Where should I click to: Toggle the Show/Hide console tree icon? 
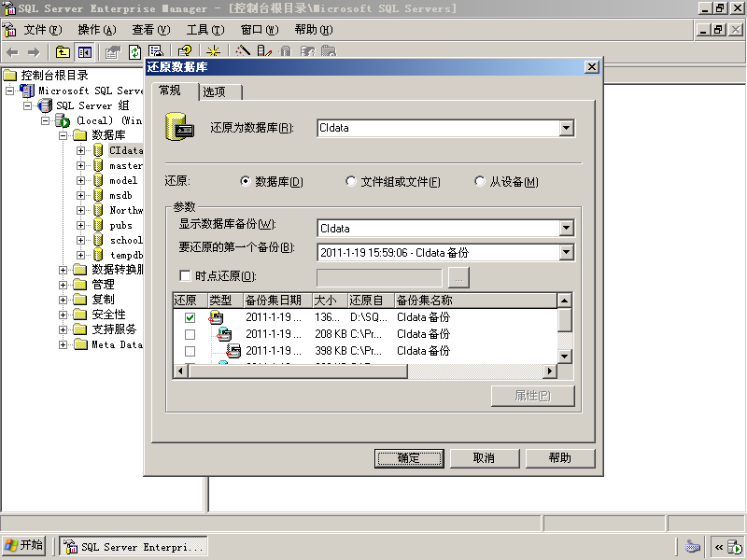(85, 52)
